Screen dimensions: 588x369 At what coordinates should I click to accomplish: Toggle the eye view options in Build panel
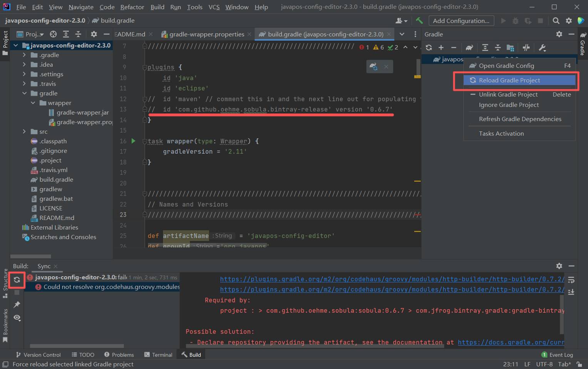pyautogui.click(x=17, y=317)
